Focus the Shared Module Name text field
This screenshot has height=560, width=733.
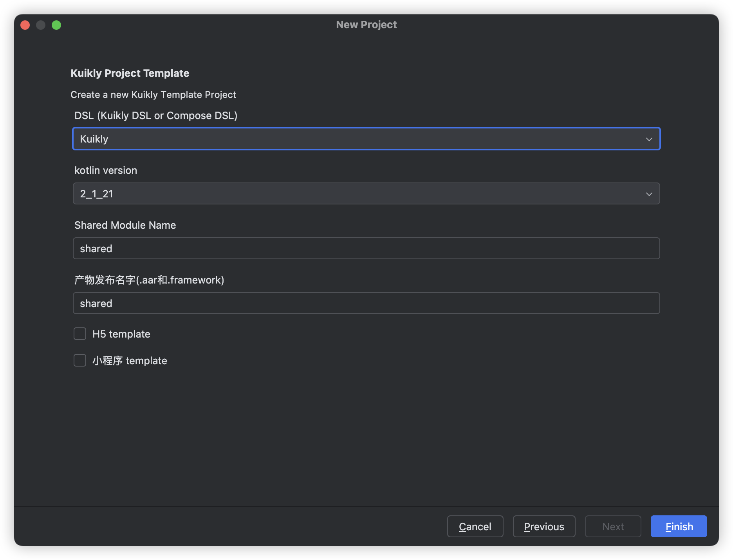(x=366, y=248)
